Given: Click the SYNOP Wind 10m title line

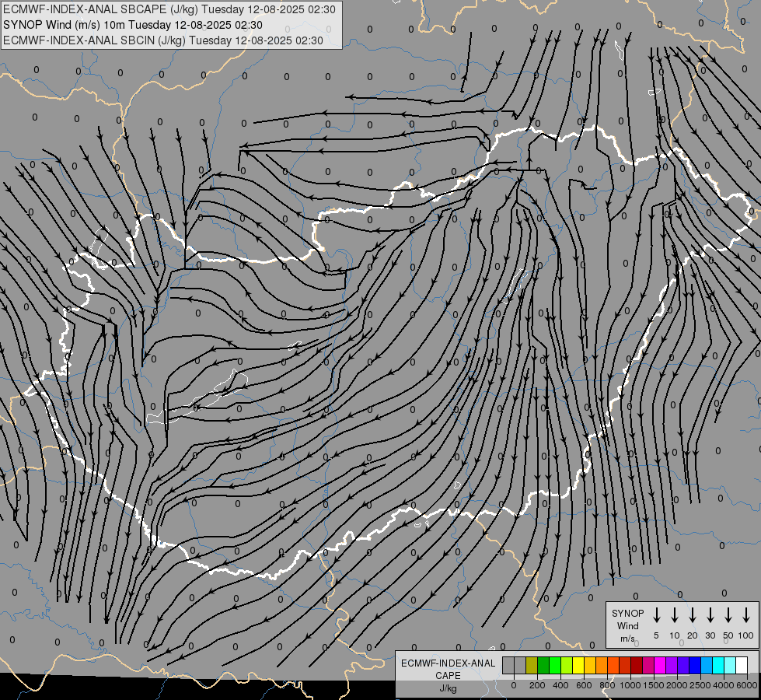Looking at the screenshot, I should point(133,25).
